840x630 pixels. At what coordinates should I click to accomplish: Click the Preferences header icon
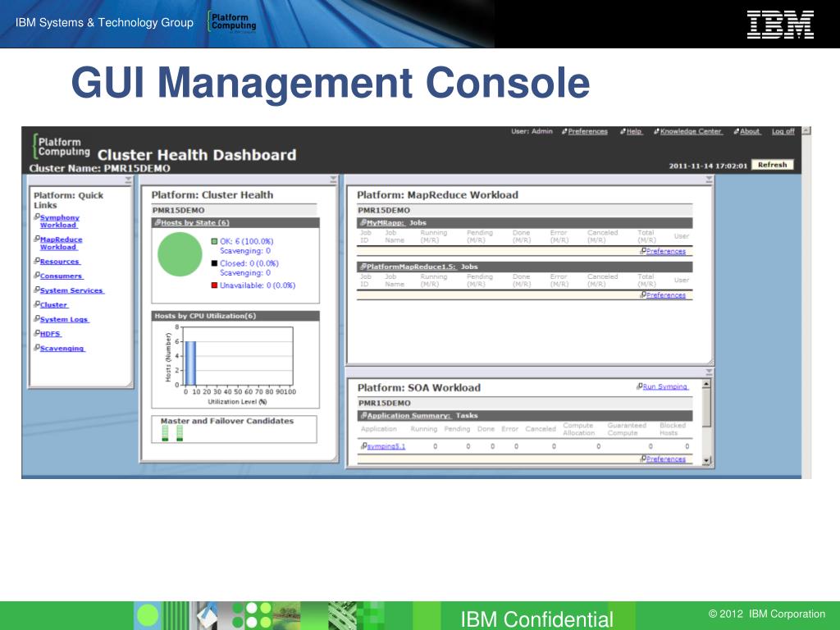564,132
